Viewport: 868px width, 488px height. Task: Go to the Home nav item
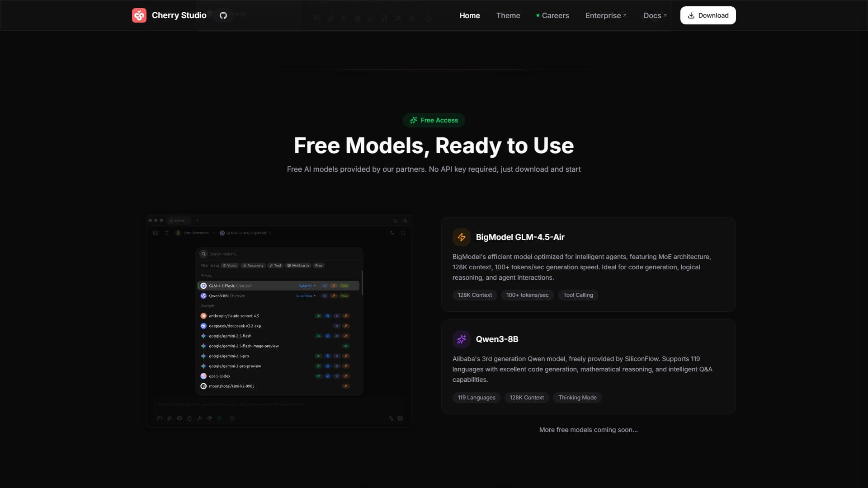[470, 15]
